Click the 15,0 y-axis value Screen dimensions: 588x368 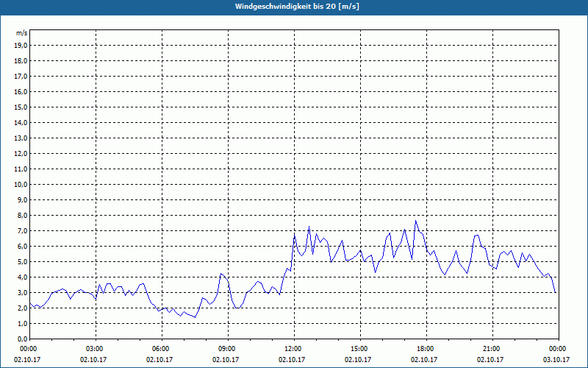click(21, 107)
